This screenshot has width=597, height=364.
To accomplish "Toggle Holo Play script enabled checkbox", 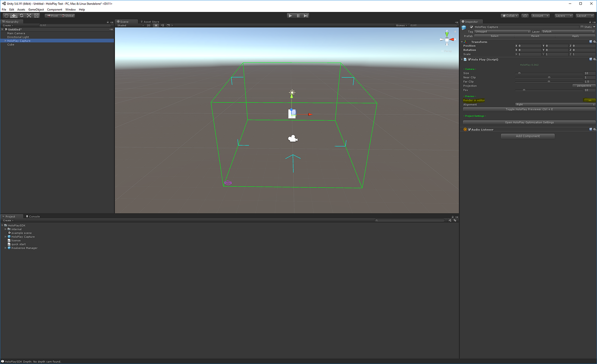I will click(469, 59).
